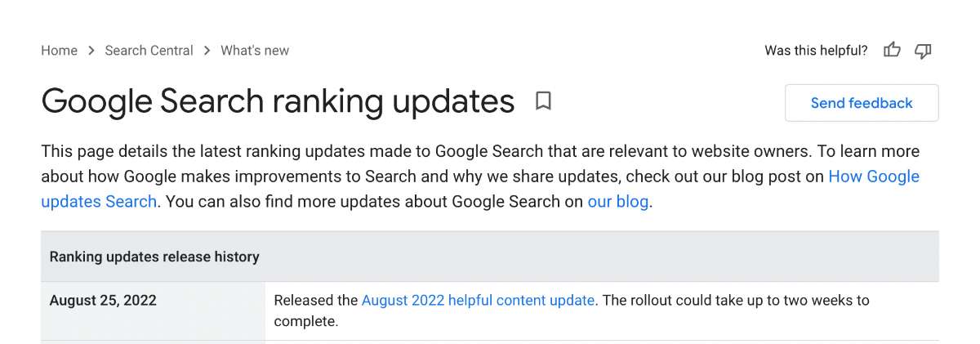980x344 pixels.
Task: Click the thumbs down not helpful icon
Action: click(923, 51)
